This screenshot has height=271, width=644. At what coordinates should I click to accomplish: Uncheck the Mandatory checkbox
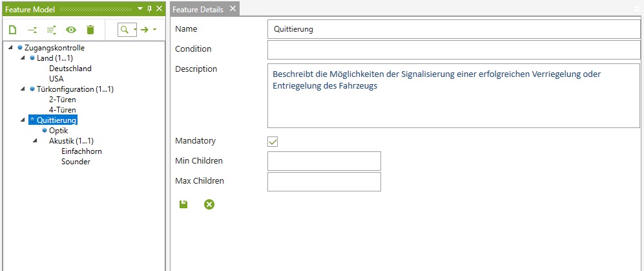point(273,142)
